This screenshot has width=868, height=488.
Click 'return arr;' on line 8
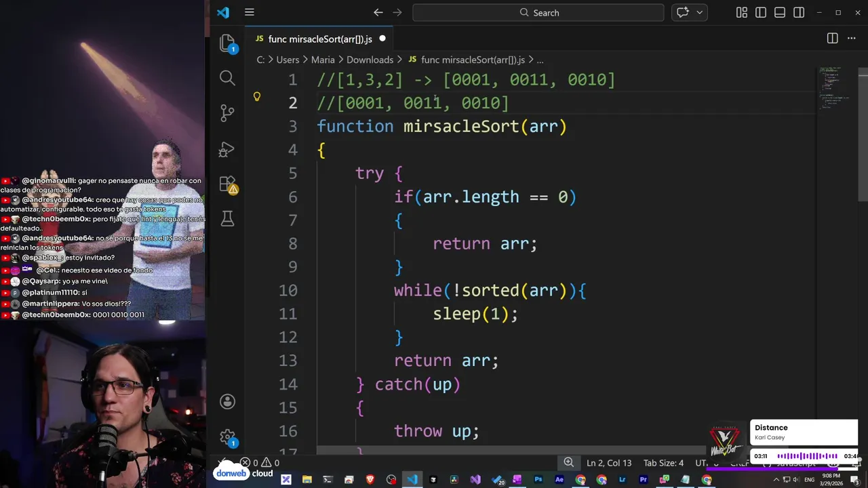point(485,243)
